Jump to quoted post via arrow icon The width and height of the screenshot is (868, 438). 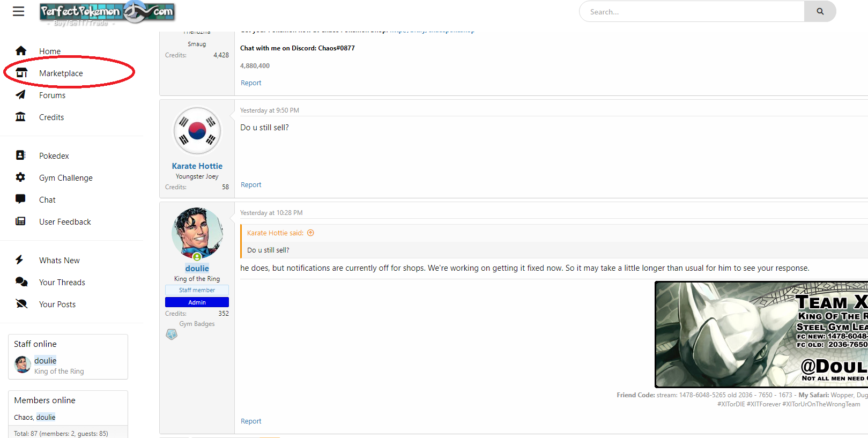tap(310, 233)
